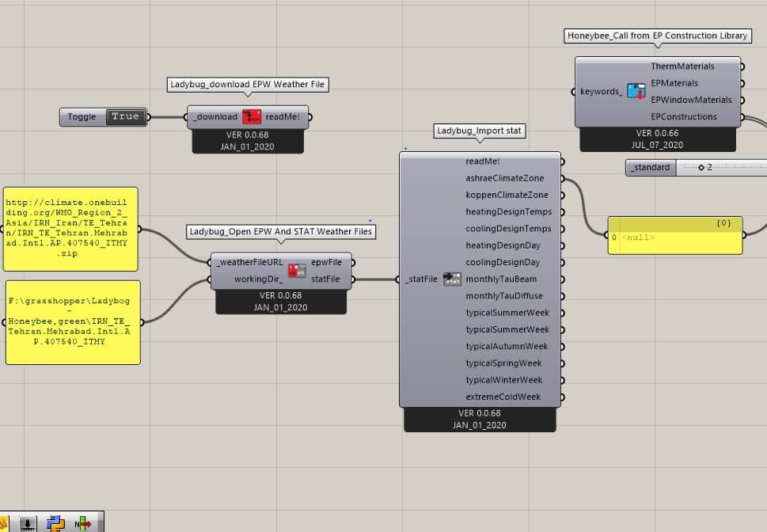Click the "_weatherFileURL" input text
Viewport: 767px width, 532px height.
249,262
